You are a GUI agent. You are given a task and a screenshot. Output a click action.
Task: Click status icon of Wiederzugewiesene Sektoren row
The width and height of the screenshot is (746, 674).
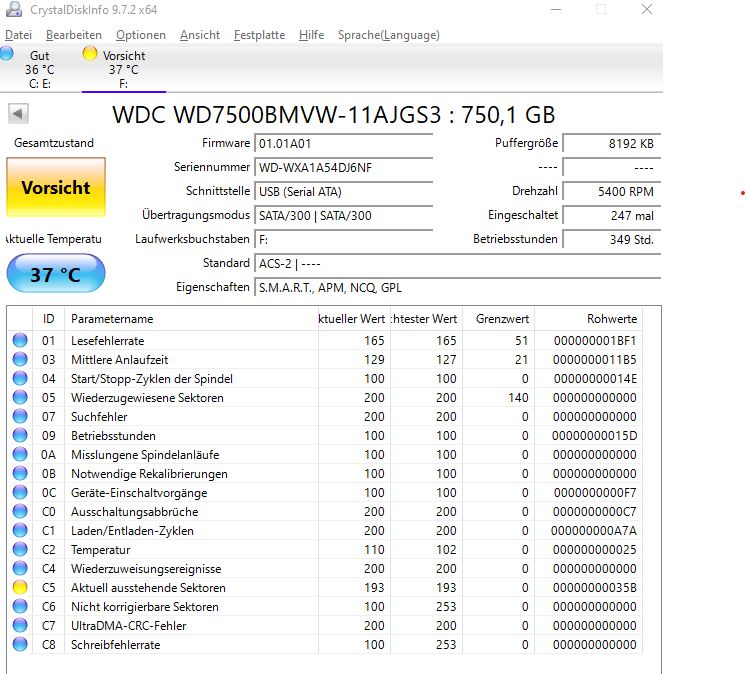click(x=20, y=397)
